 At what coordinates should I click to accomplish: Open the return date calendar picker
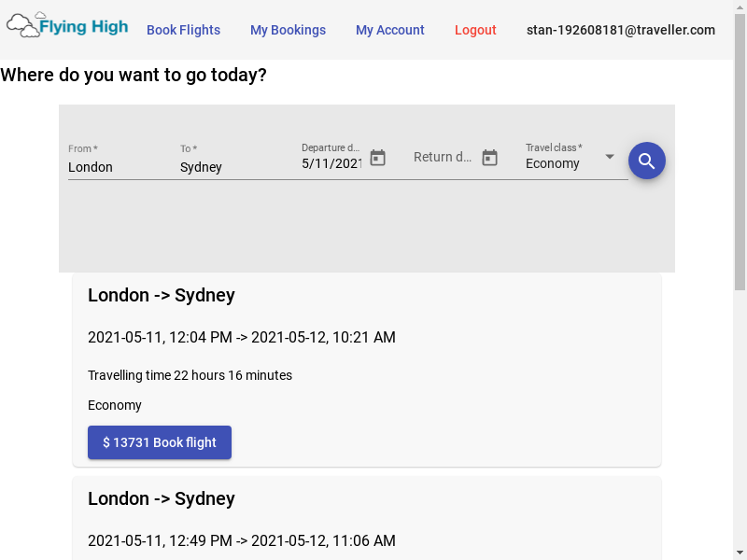(489, 158)
